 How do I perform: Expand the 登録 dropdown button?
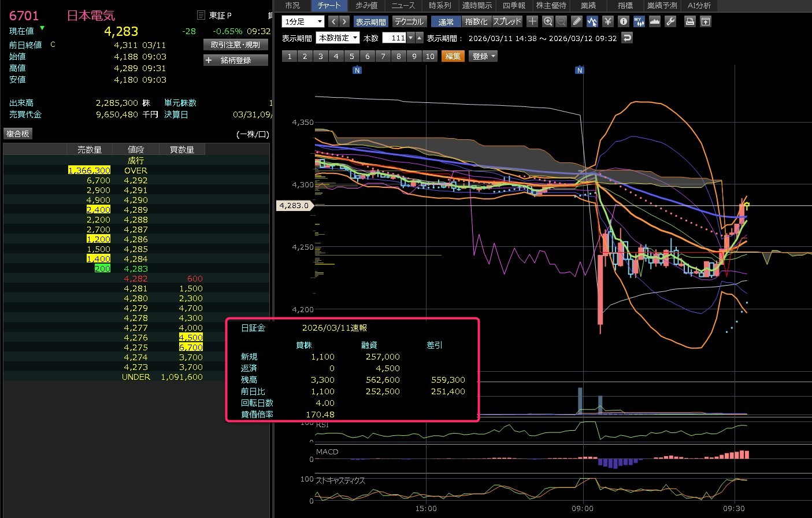pos(484,56)
